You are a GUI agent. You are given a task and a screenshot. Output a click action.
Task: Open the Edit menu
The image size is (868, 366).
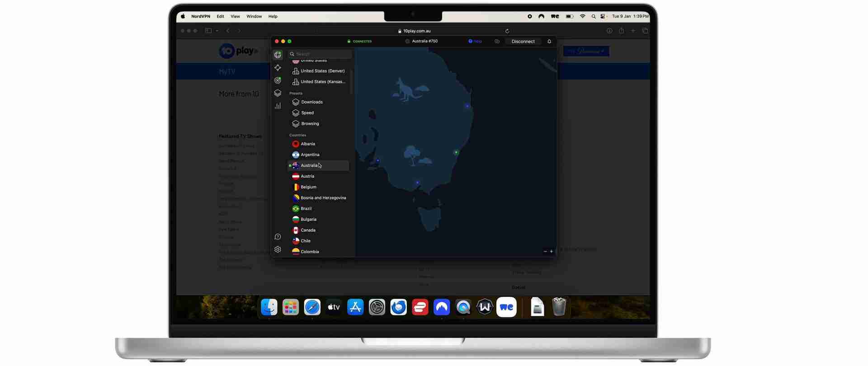[220, 16]
